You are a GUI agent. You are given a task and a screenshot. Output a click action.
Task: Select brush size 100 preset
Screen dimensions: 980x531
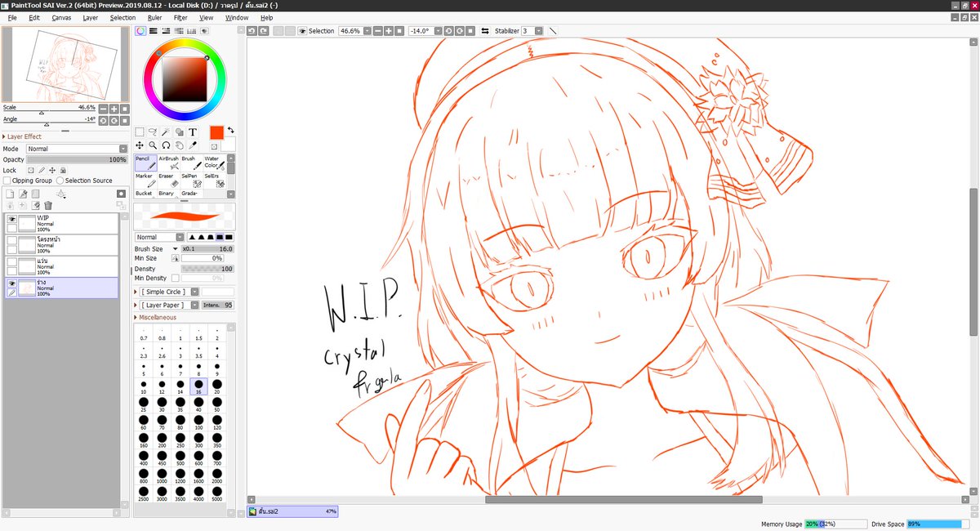point(198,421)
